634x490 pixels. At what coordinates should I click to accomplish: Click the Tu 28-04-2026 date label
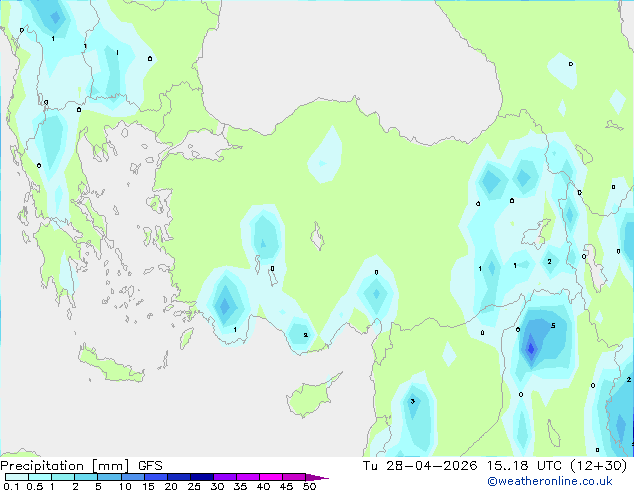click(420, 466)
